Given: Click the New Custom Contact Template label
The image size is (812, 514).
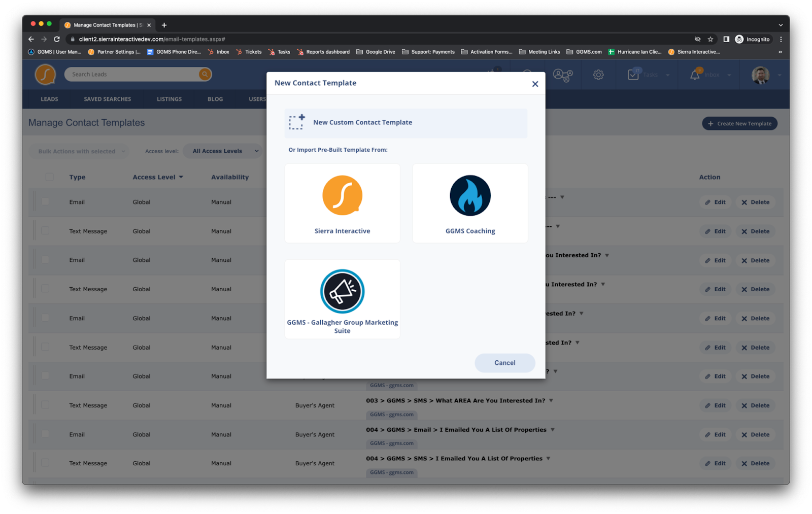Looking at the screenshot, I should (x=362, y=122).
